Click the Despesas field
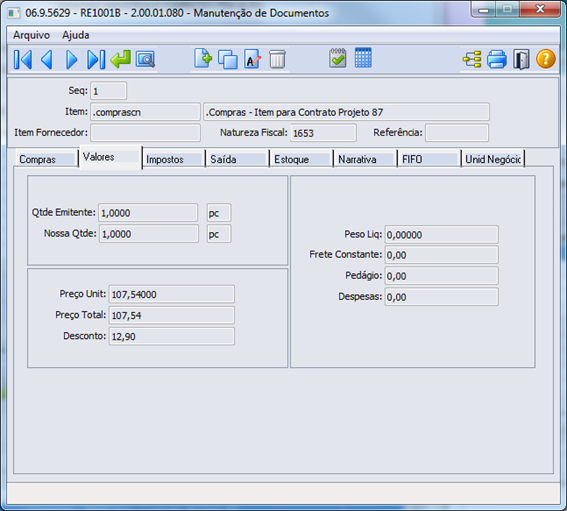The image size is (567, 511). click(442, 297)
